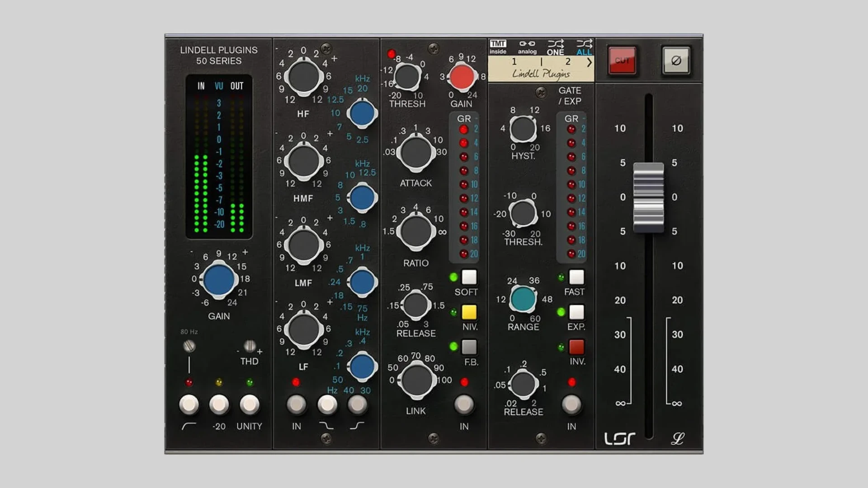Select the analog link icon
The image size is (868, 488).
pyautogui.click(x=527, y=47)
